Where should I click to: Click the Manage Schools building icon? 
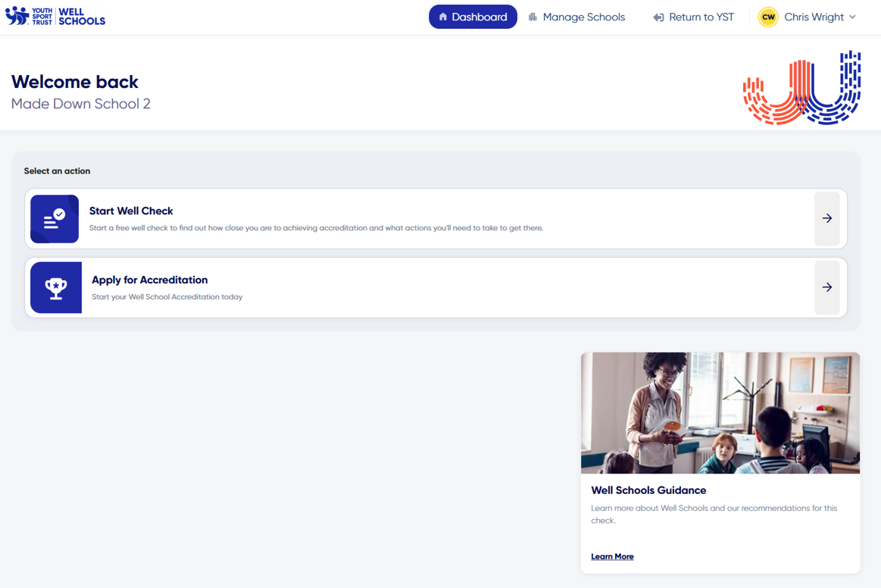pos(533,16)
